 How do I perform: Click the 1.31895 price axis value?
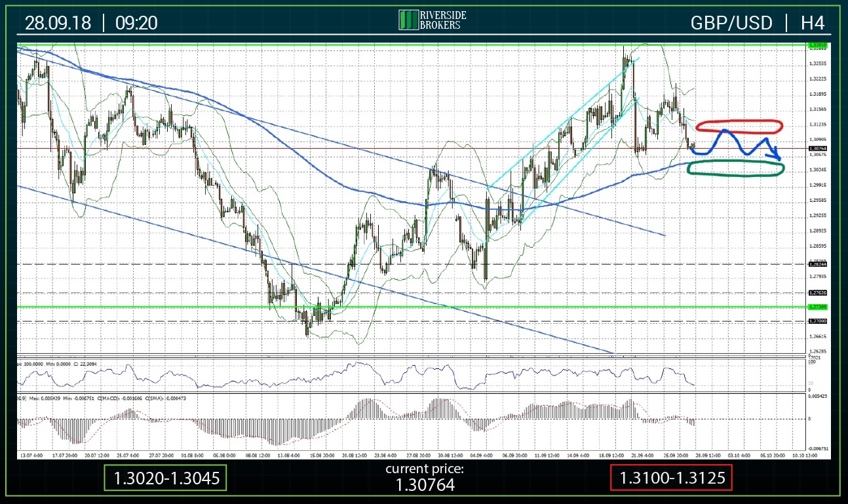(818, 94)
